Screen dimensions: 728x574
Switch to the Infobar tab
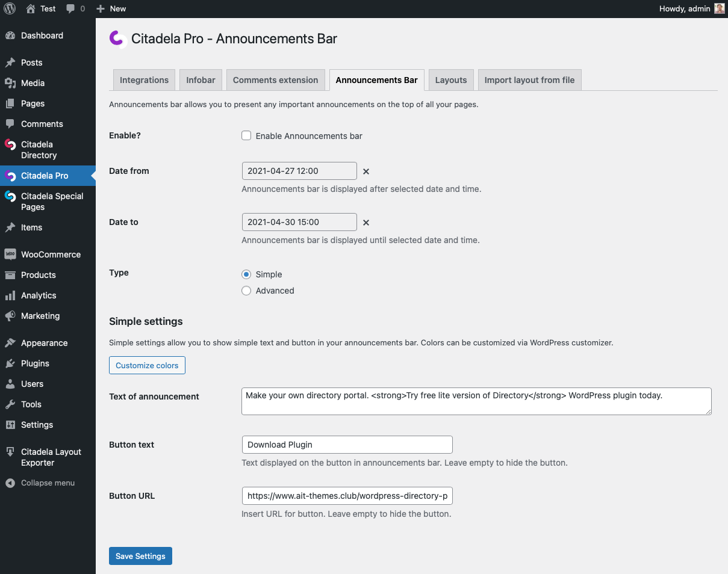click(201, 80)
